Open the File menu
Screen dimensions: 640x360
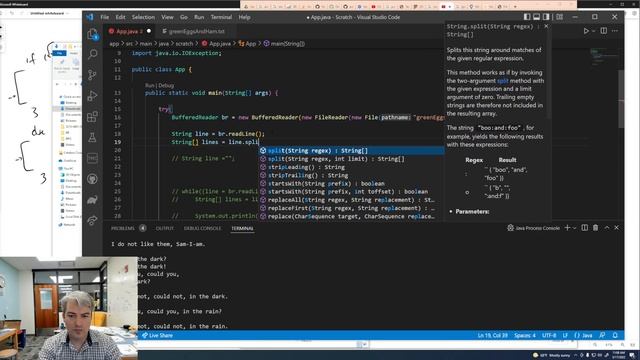[105, 17]
